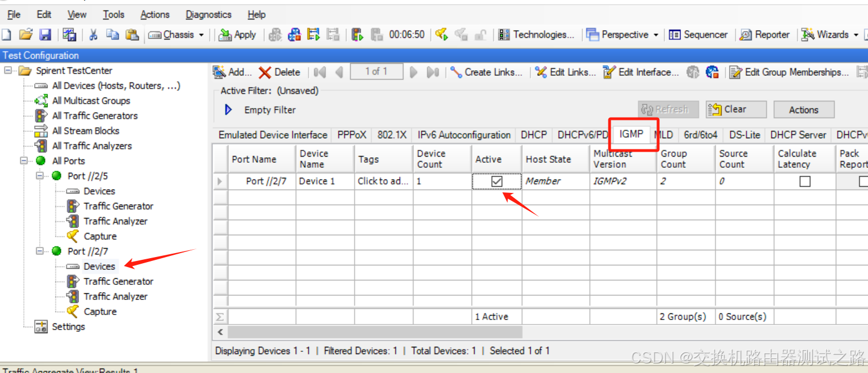Image resolution: width=868 pixels, height=373 pixels.
Task: Select All Multicast Groups tree item
Action: (x=91, y=101)
